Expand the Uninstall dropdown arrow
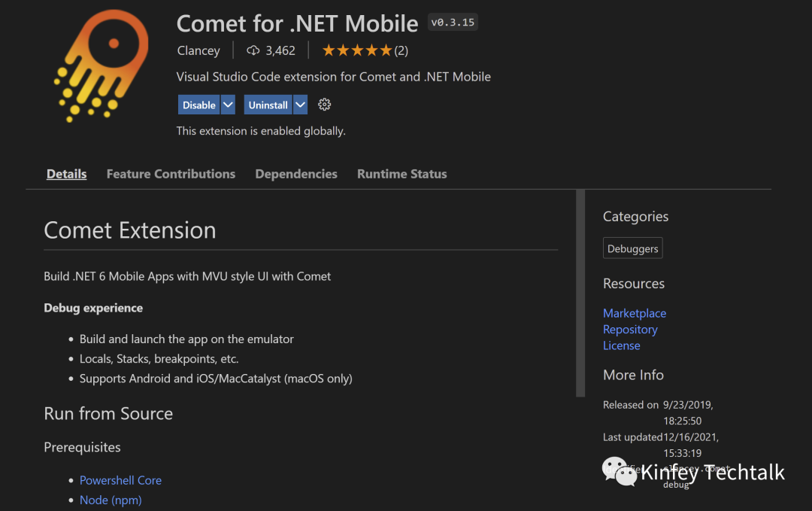This screenshot has width=812, height=511. (300, 105)
